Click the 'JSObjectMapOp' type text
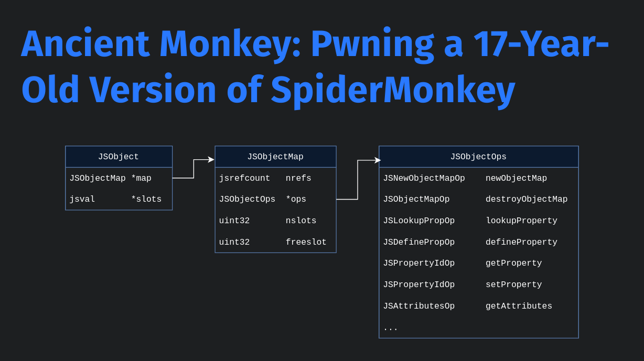Viewport: 644px width, 361px height. [x=416, y=199]
